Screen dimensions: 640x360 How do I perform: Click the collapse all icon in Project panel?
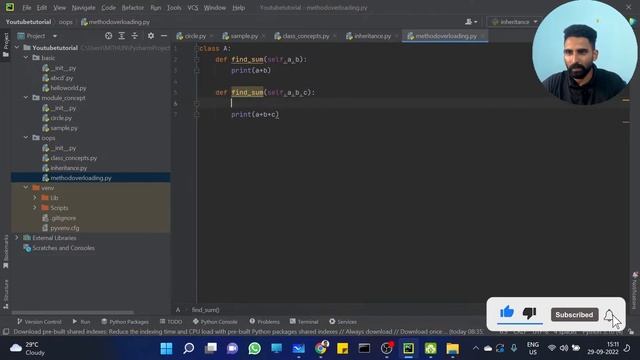[135, 36]
